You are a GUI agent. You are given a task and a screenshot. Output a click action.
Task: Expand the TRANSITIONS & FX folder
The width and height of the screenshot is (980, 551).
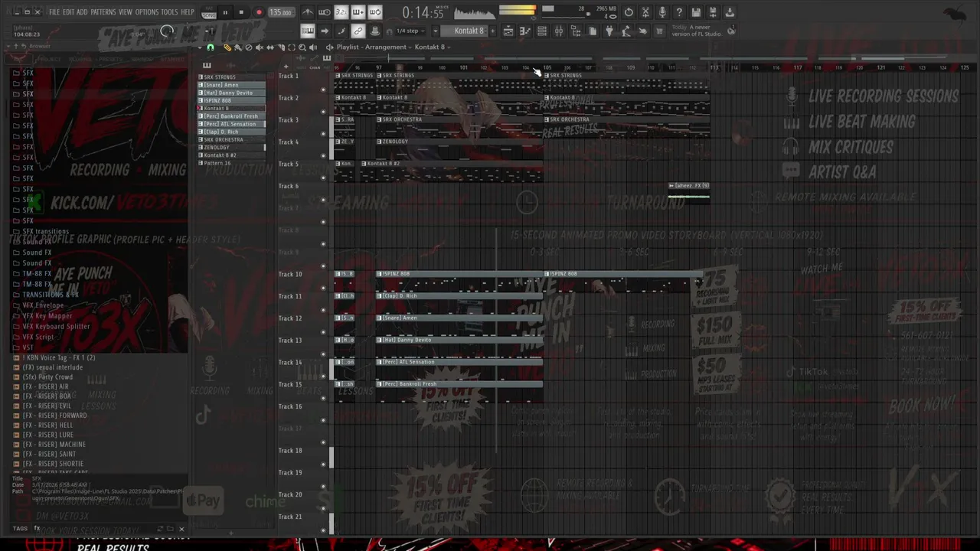click(51, 295)
